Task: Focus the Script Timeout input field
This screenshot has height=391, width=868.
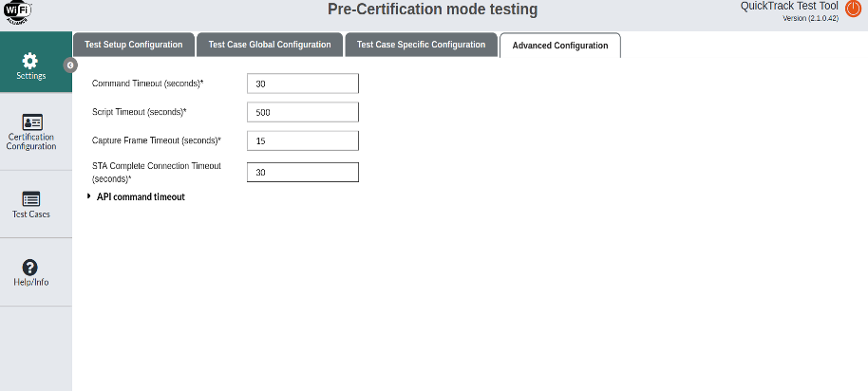Action: pos(302,112)
